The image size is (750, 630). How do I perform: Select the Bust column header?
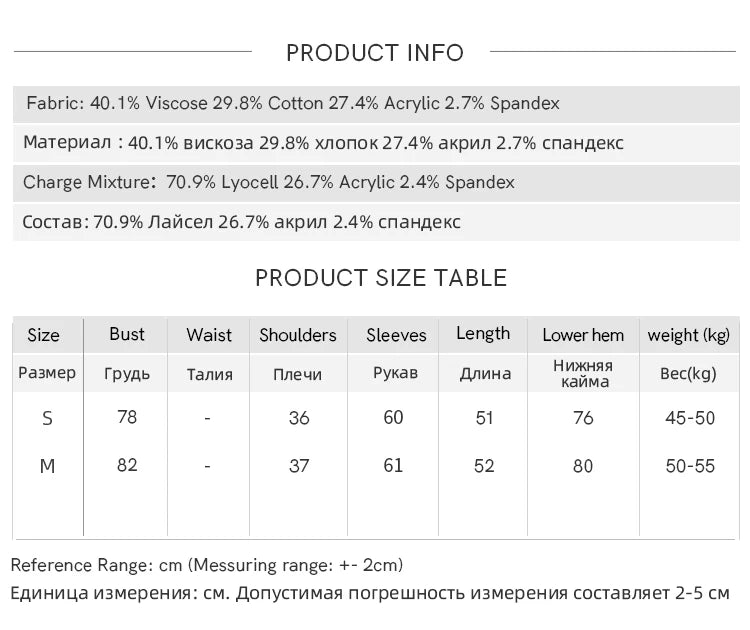[x=127, y=334]
